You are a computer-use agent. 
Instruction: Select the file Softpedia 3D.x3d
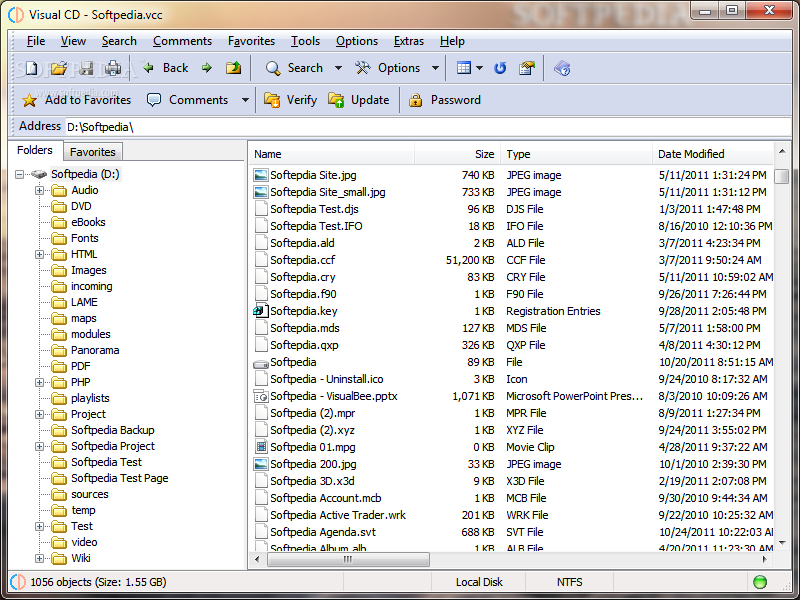(312, 481)
